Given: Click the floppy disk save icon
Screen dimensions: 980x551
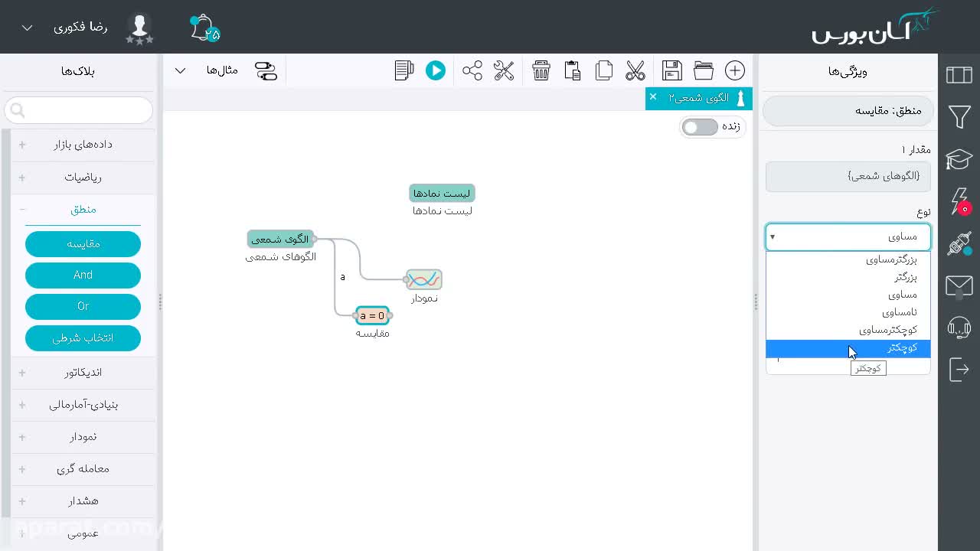Looking at the screenshot, I should click(672, 70).
